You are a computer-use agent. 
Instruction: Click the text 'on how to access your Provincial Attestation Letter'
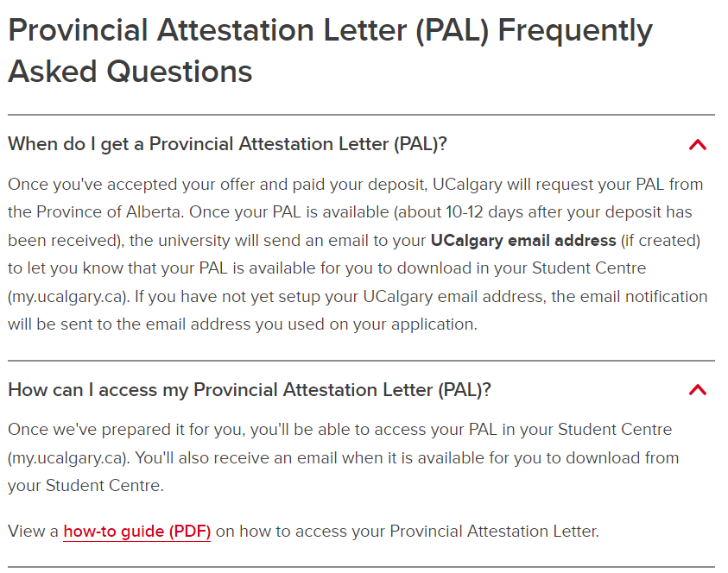tap(406, 531)
